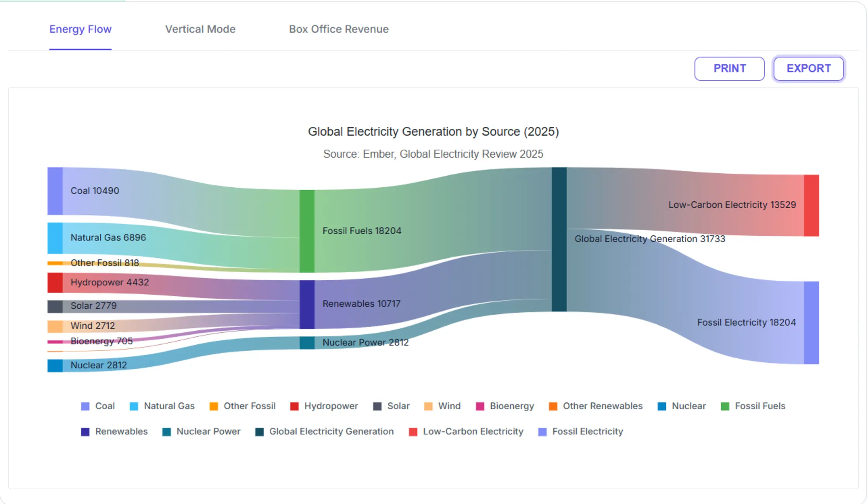
Task: Click the Renewables node in the Sankey chart
Action: coord(307,304)
